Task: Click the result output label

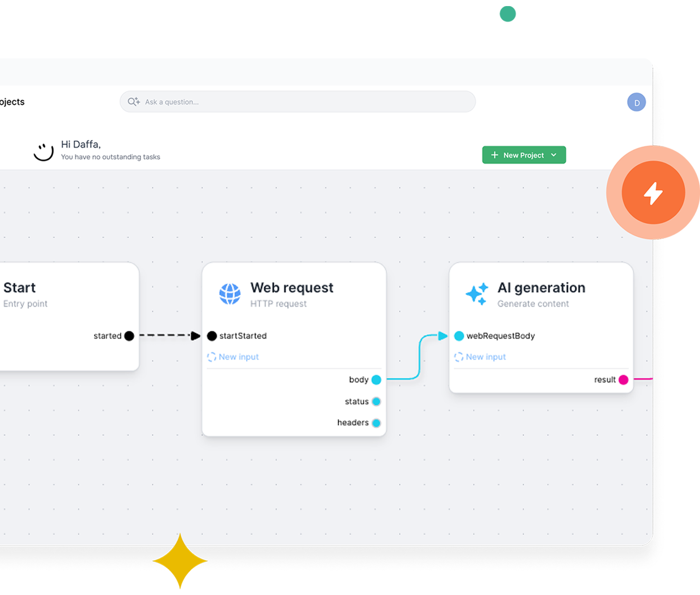Action: (605, 380)
